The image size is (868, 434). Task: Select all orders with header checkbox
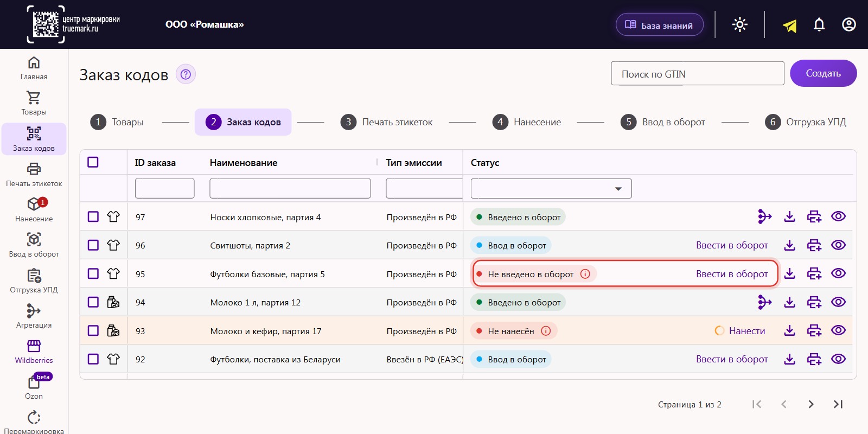click(x=93, y=162)
